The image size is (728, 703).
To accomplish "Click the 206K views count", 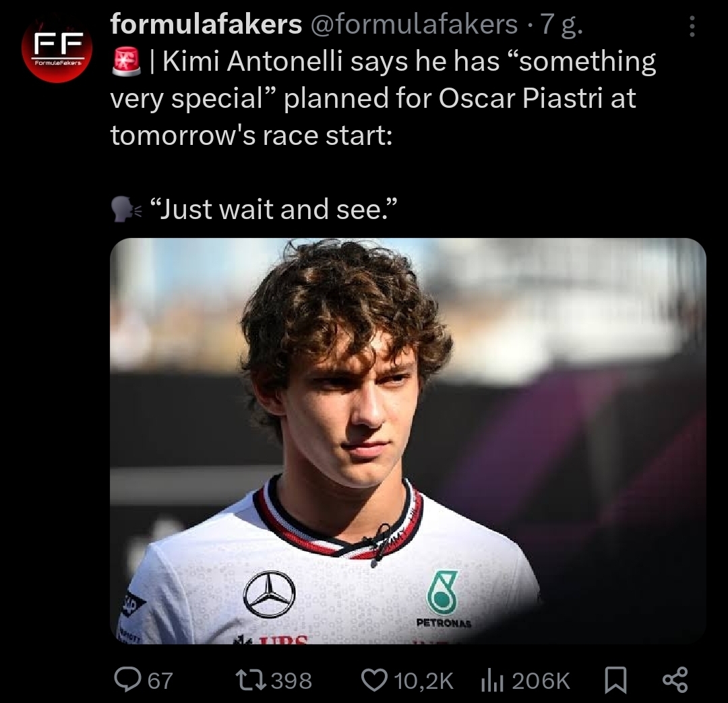I will (x=541, y=680).
